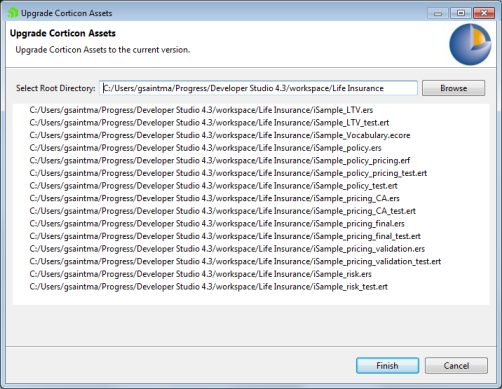Select the iSample_risk_test.ert file path
The image size is (502, 389).
click(x=208, y=287)
